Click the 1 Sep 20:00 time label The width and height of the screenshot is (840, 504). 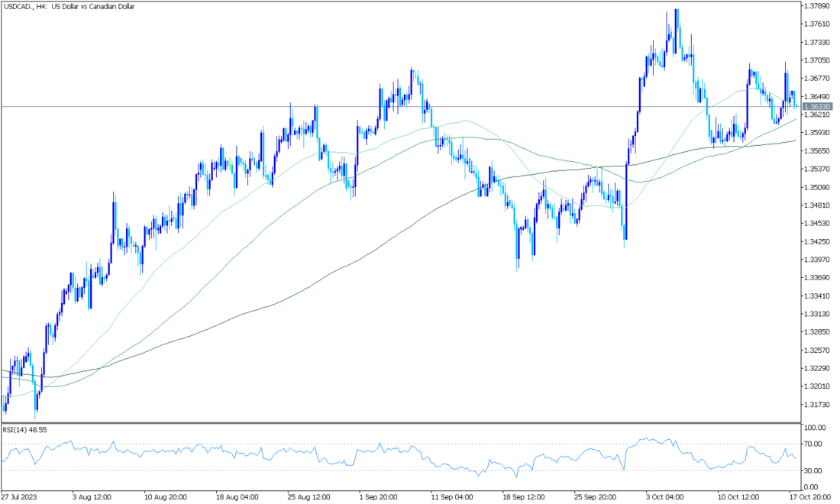[x=378, y=497]
